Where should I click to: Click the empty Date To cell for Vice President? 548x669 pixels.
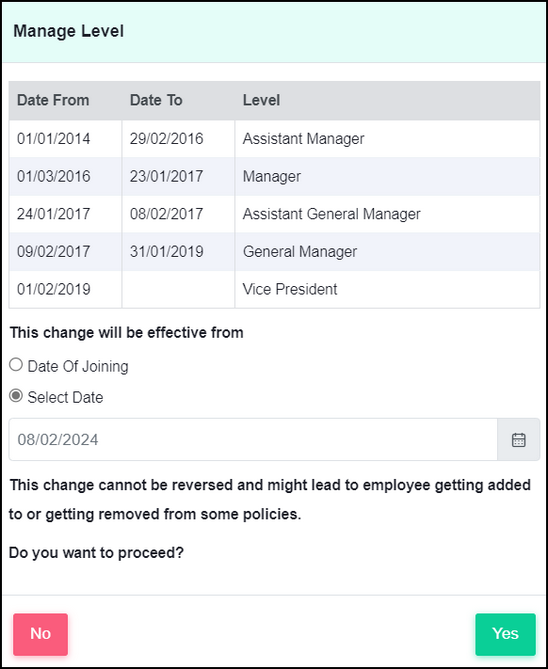[178, 289]
